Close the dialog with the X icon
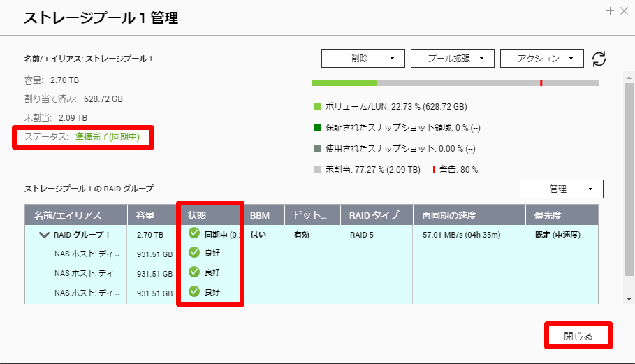635x364 pixels. pyautogui.click(x=624, y=10)
